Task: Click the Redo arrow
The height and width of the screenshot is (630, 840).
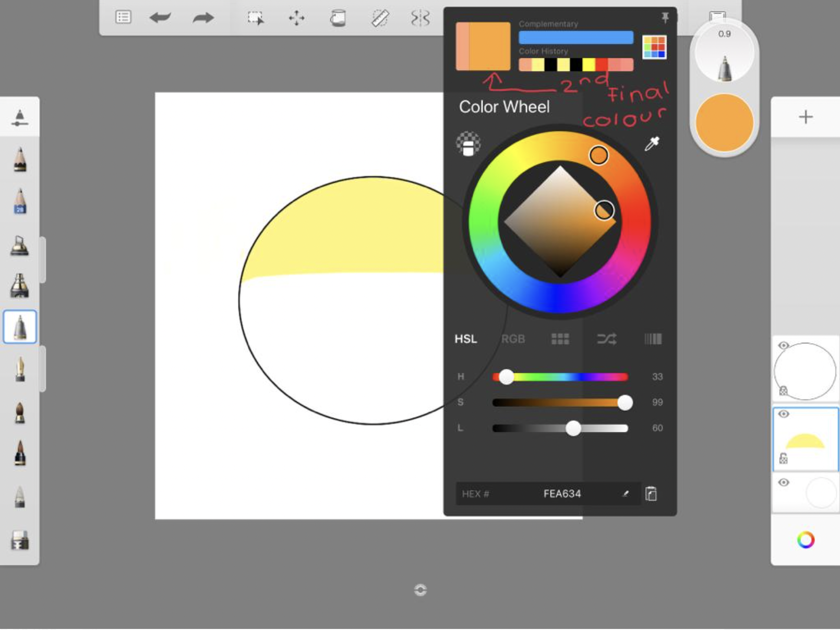Action: click(203, 18)
